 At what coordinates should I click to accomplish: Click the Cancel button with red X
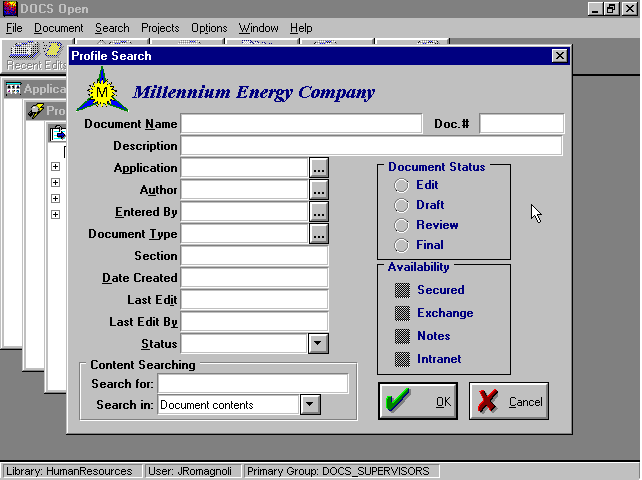click(x=509, y=401)
